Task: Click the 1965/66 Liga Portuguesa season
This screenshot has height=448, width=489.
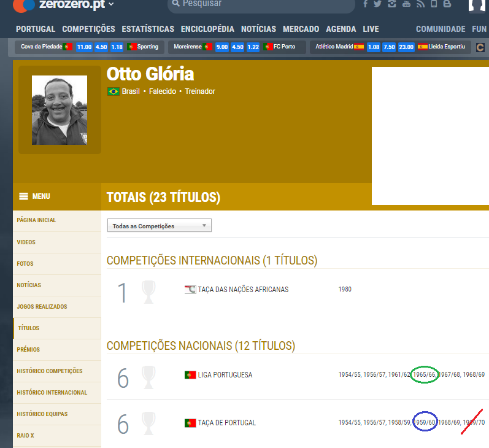Action: [x=424, y=375]
